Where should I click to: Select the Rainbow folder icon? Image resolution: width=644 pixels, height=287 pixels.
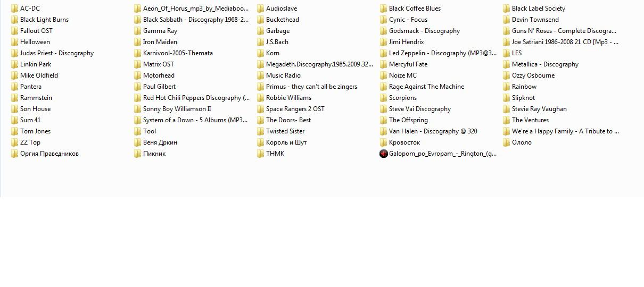point(506,87)
